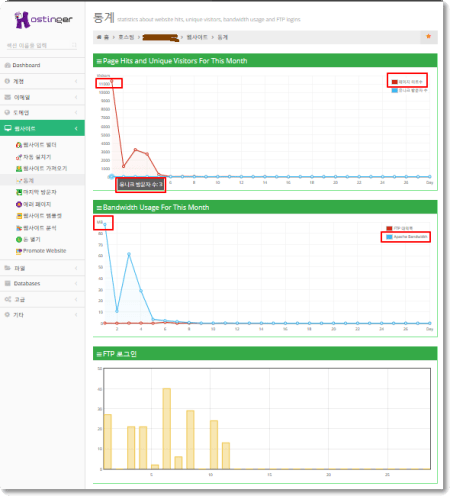450x496 pixels.
Task: Click the bandwidth peak point near 60 MB
Action: point(129,254)
